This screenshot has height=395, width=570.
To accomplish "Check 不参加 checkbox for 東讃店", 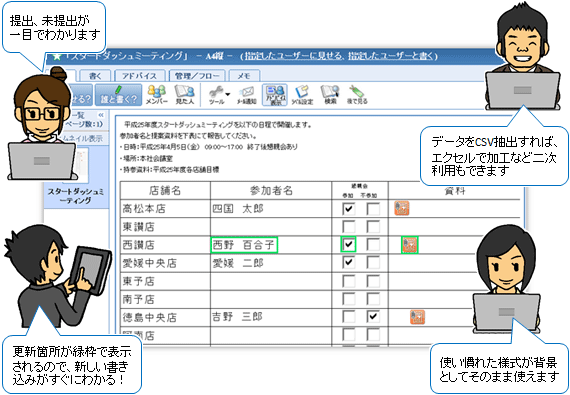I will (373, 227).
